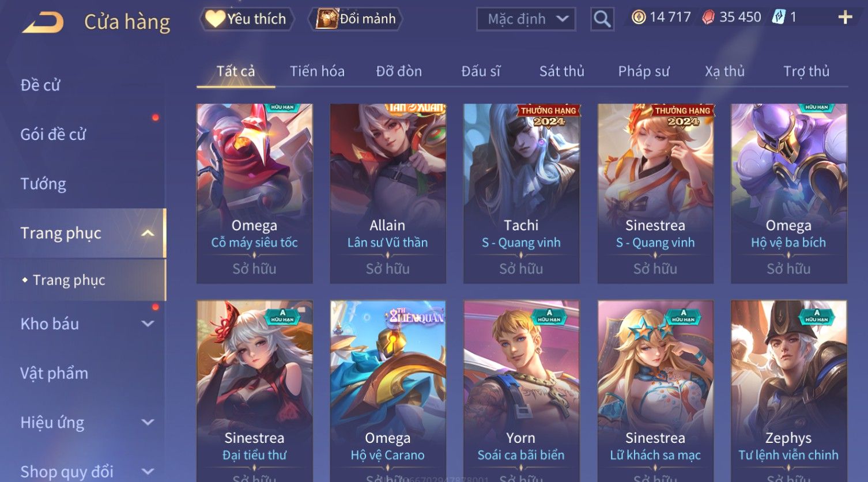Open Đổi mảnh fragment exchange
Image resolution: width=868 pixels, height=482 pixels.
[x=356, y=19]
